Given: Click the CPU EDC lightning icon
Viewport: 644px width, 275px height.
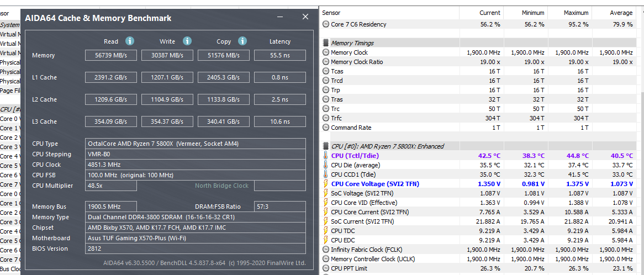Looking at the screenshot, I should coord(326,240).
